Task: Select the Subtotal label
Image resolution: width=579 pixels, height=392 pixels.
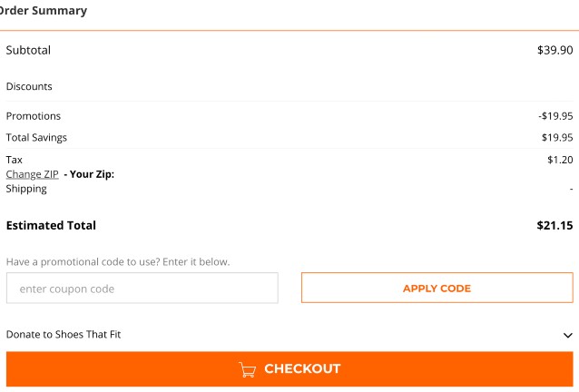Action: point(28,51)
